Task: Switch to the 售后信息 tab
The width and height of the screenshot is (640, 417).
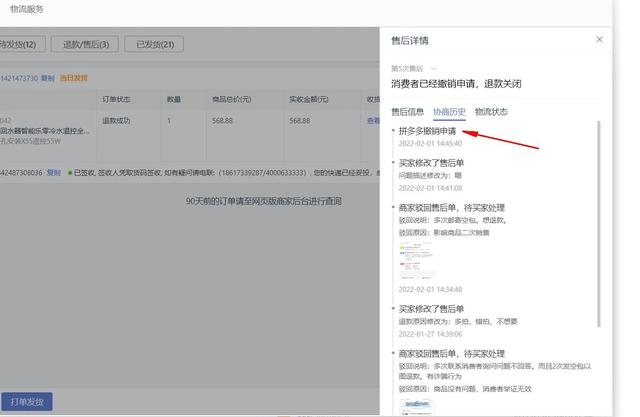Action: pyautogui.click(x=407, y=112)
